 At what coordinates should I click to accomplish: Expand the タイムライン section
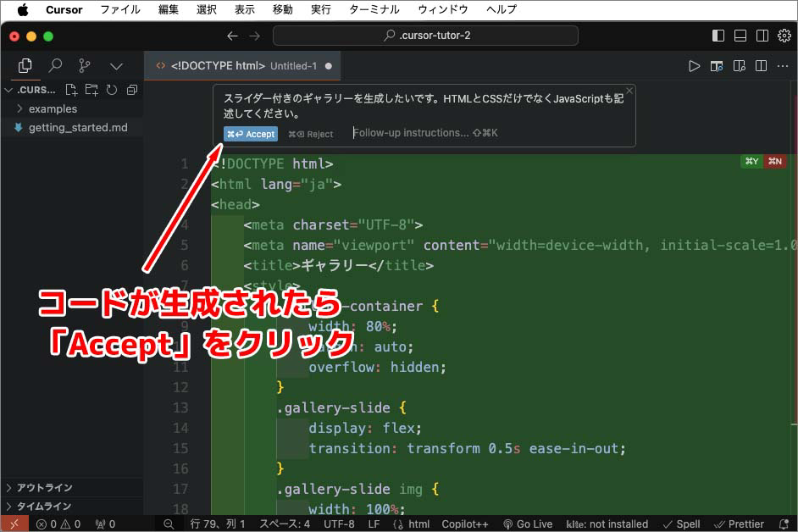pyautogui.click(x=44, y=506)
